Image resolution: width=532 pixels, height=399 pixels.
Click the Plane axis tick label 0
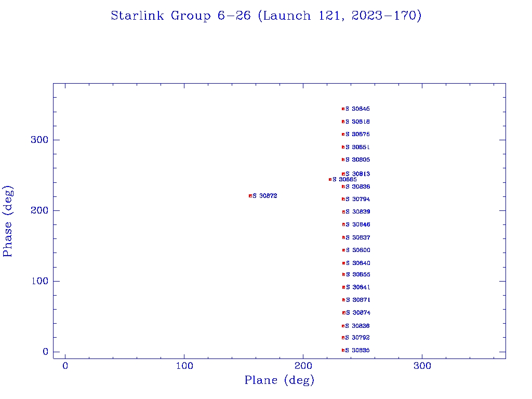tap(65, 366)
